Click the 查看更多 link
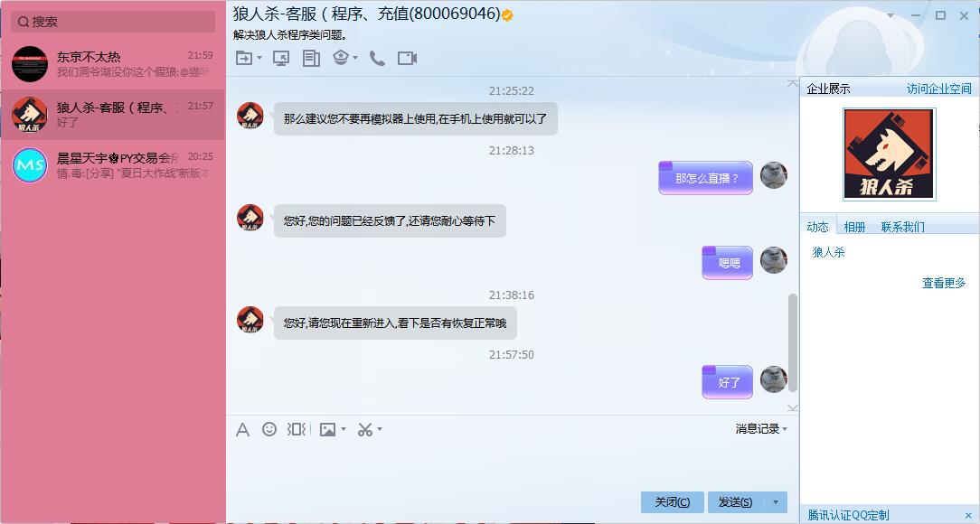The height and width of the screenshot is (524, 980). coord(944,283)
